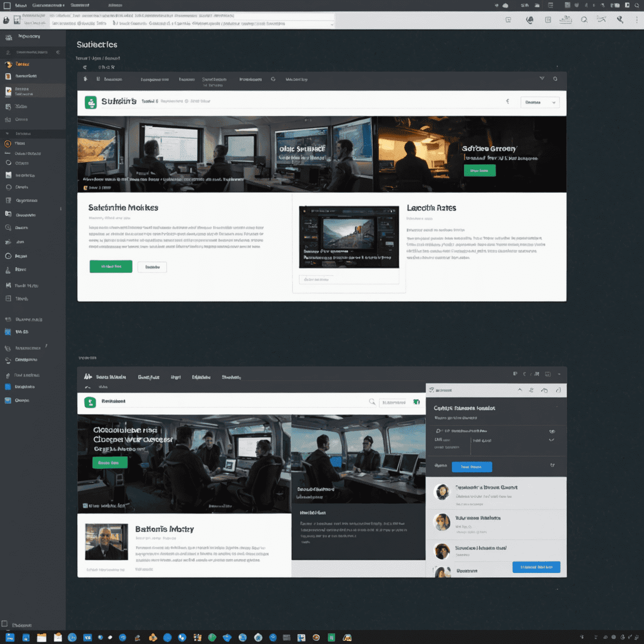Click the ship-shaped icon in the top toolbar
Viewport: 644px width, 644px height.
pos(566,20)
